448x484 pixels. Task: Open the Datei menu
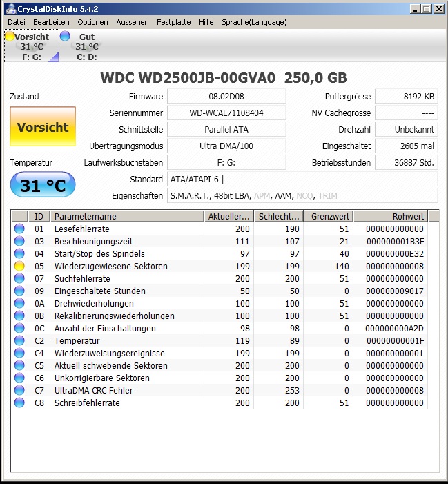pos(17,22)
